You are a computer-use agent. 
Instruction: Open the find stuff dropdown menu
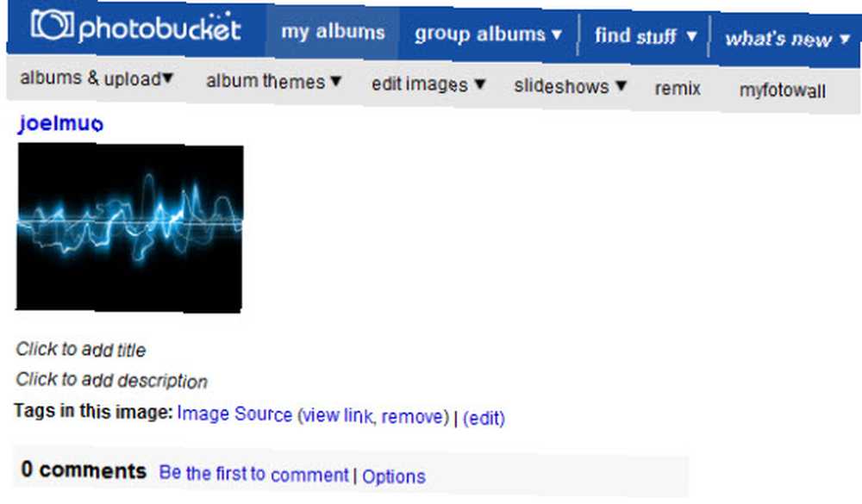[x=646, y=36]
